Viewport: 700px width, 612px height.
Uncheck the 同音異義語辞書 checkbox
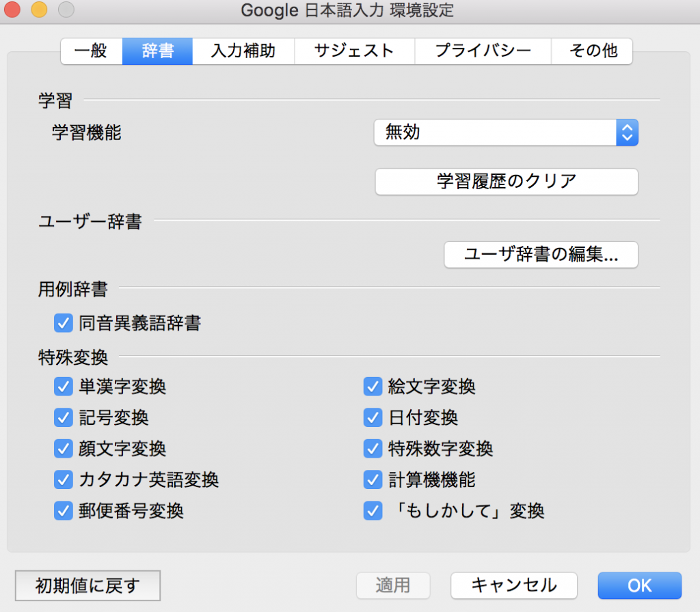coord(64,323)
